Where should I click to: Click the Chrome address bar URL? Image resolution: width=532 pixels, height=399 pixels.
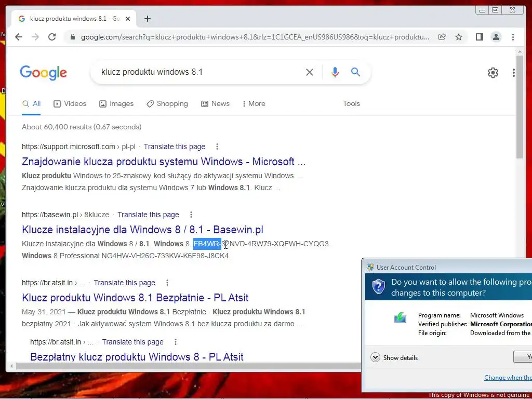pos(255,37)
